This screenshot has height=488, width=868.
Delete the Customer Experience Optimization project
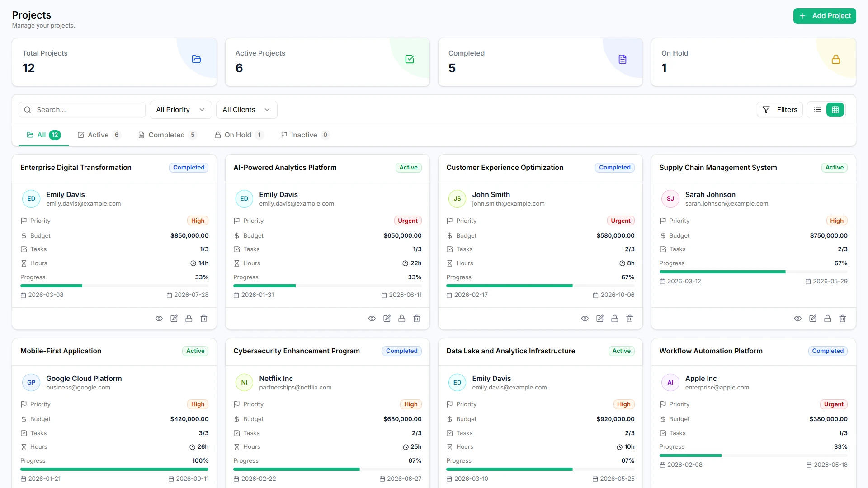630,319
